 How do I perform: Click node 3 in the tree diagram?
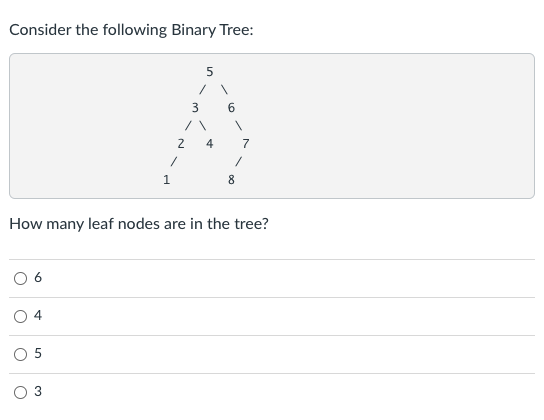(x=195, y=108)
